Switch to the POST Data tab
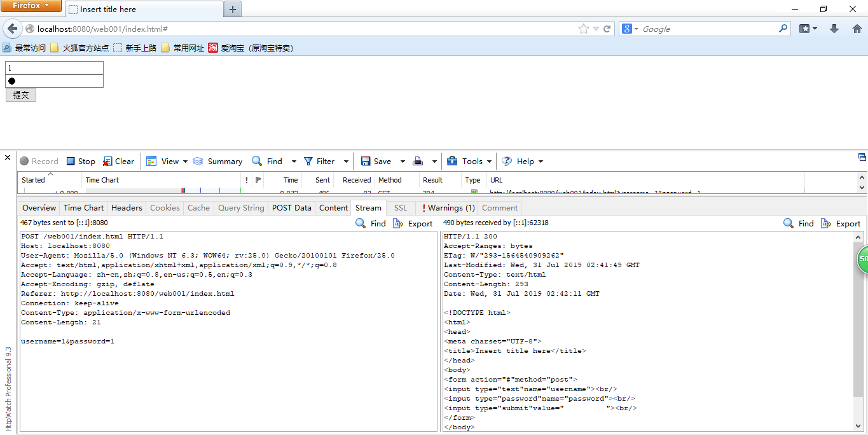The height and width of the screenshot is (435, 868). [x=292, y=208]
